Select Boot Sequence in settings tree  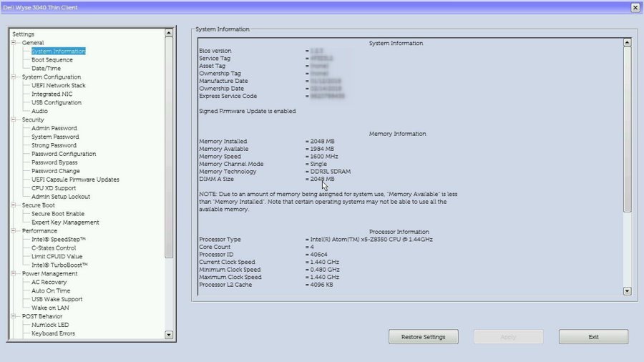pyautogui.click(x=52, y=60)
